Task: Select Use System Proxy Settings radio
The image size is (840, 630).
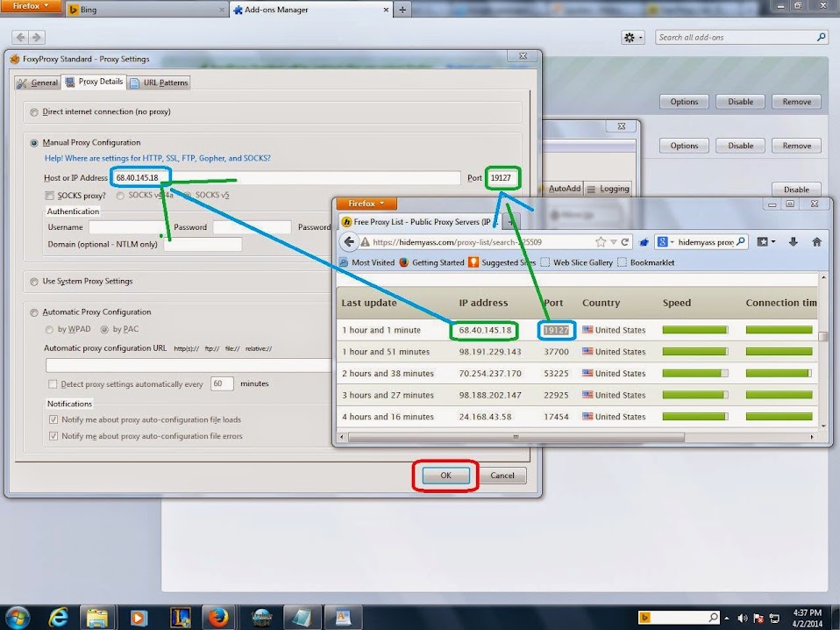Action: coord(34,282)
